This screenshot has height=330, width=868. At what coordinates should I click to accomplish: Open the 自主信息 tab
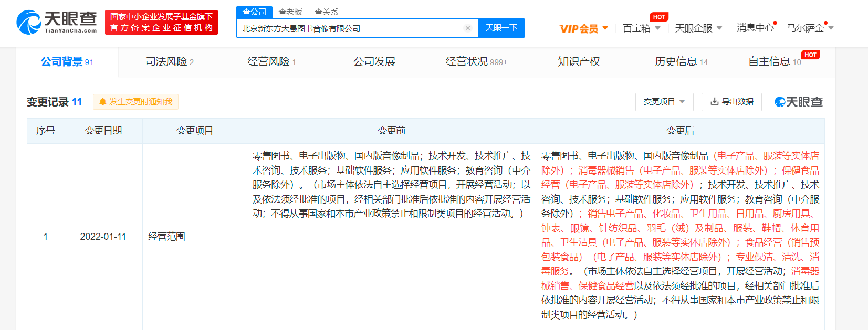tap(775, 62)
